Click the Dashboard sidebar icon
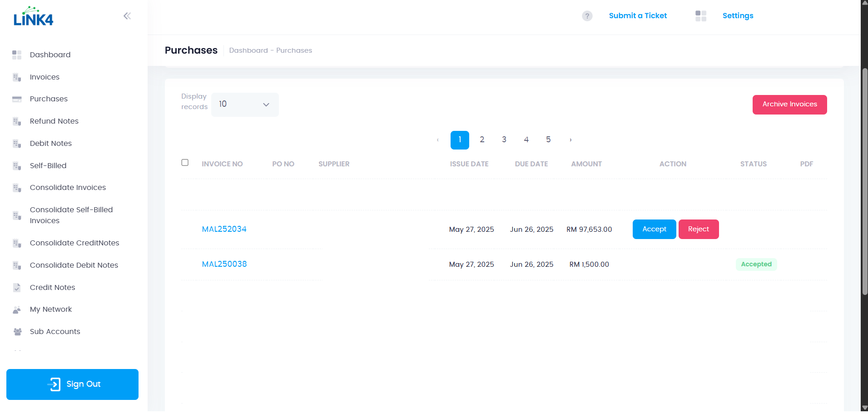Viewport: 868px width, 414px height. point(17,55)
